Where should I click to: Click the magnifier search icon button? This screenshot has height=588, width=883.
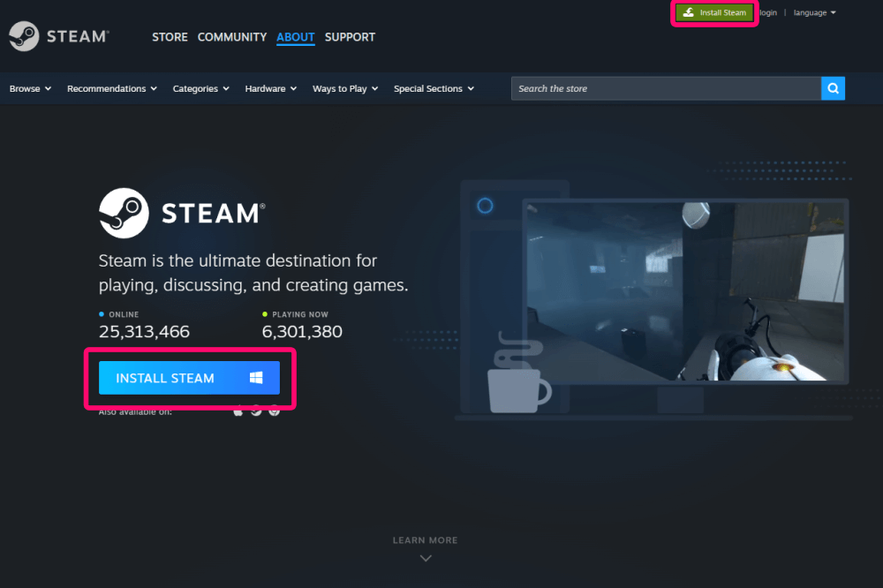click(x=833, y=88)
